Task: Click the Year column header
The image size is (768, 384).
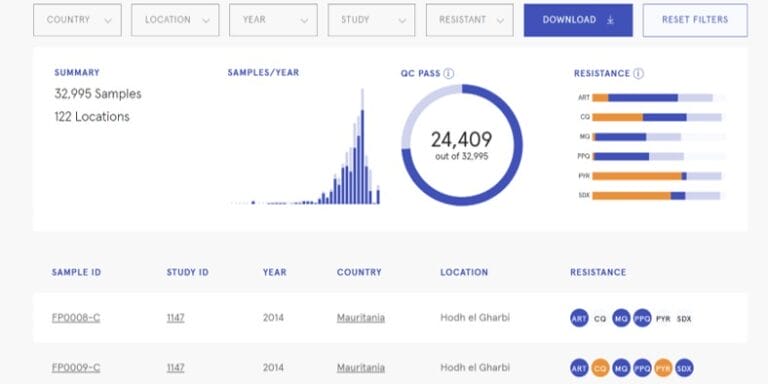Action: pyautogui.click(x=275, y=272)
